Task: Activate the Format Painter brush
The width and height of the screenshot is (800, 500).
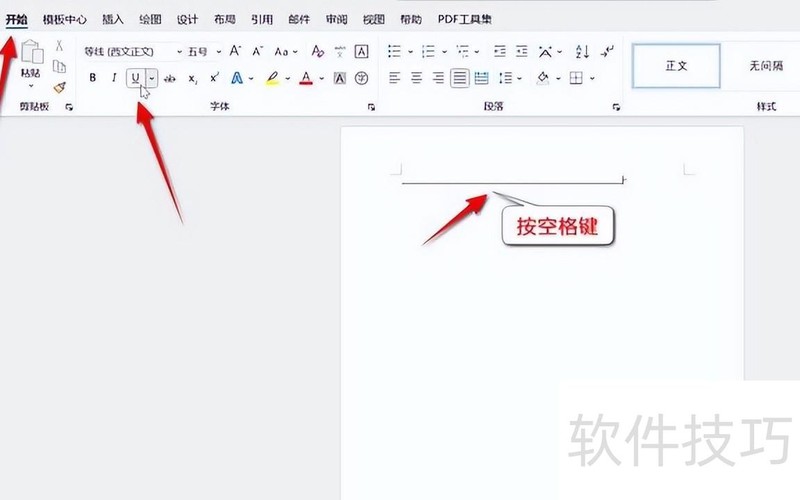Action: (x=59, y=87)
